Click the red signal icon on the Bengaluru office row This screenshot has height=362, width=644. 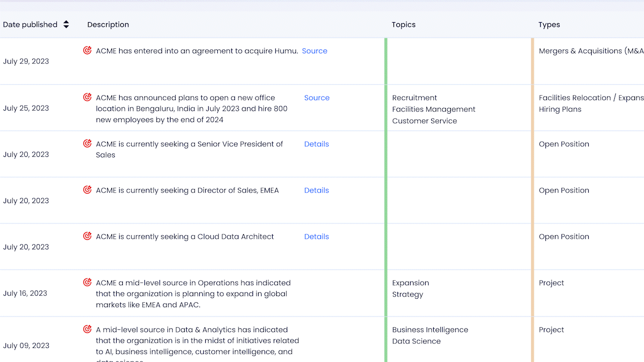pyautogui.click(x=87, y=97)
